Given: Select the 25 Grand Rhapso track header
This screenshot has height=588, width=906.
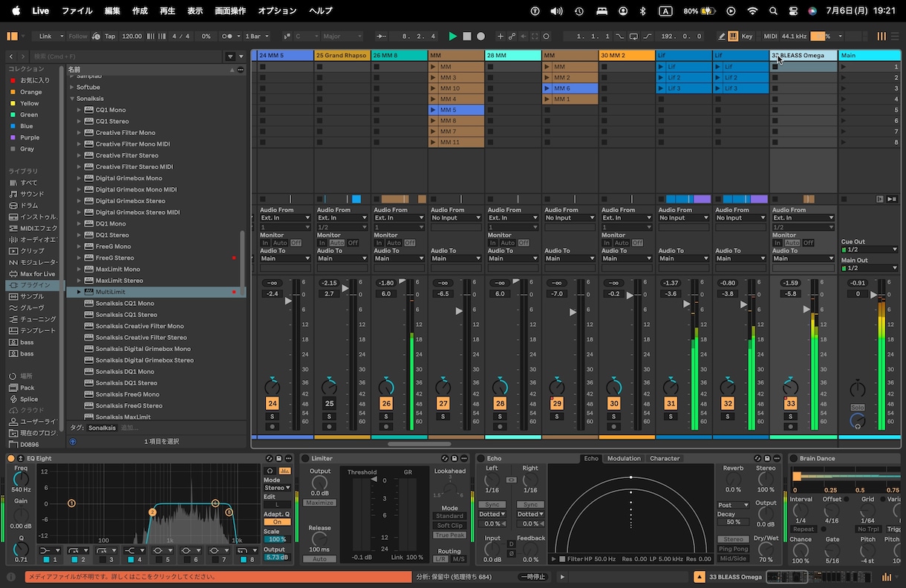Looking at the screenshot, I should click(342, 55).
